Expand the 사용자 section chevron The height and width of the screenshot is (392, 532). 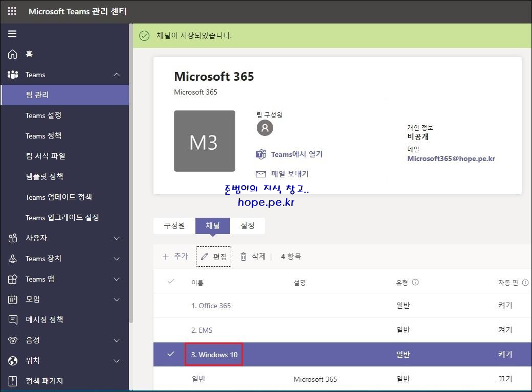pyautogui.click(x=117, y=238)
